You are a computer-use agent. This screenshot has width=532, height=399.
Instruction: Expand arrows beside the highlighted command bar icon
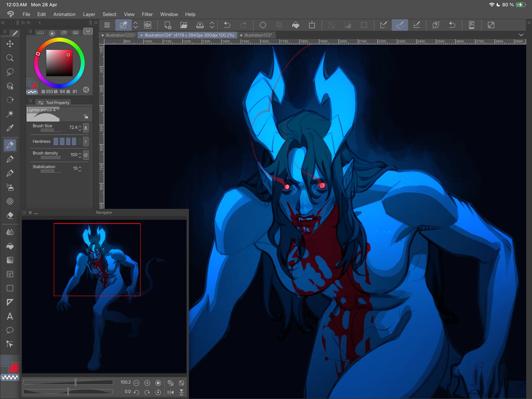[x=135, y=25]
